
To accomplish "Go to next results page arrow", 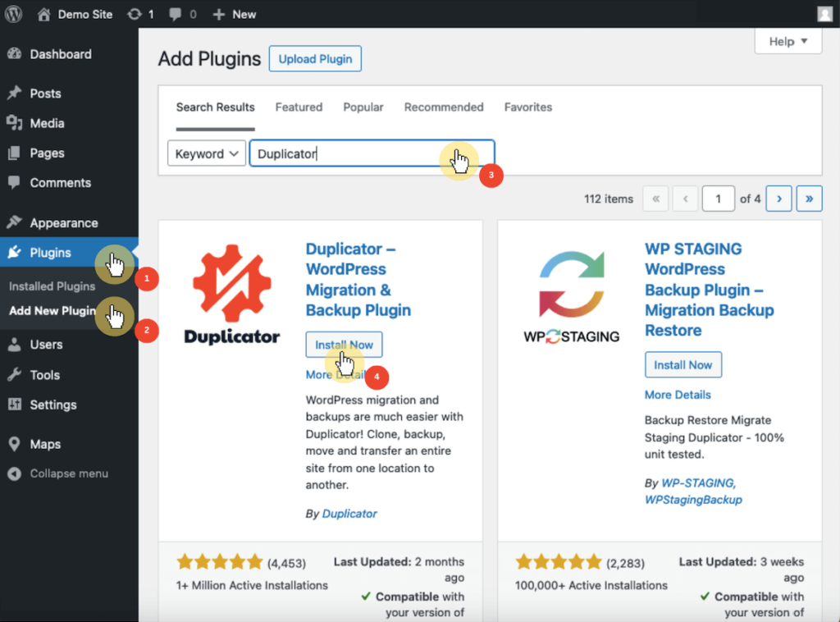I will (x=779, y=199).
